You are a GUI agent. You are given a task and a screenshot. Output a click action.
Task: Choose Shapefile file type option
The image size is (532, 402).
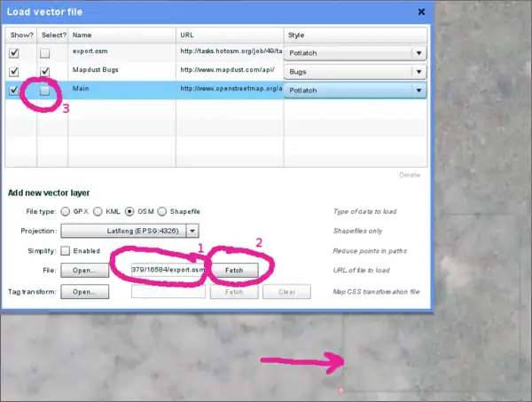pos(163,212)
